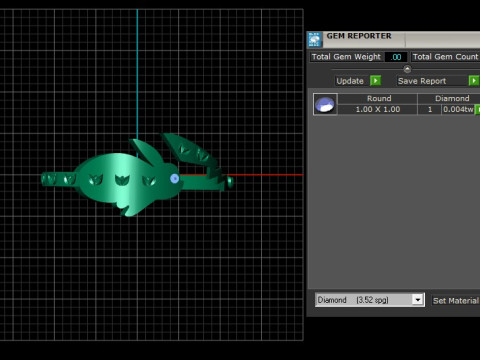Select the round gem thumbnail in report
Viewport: 480px width, 360px height.
click(325, 104)
